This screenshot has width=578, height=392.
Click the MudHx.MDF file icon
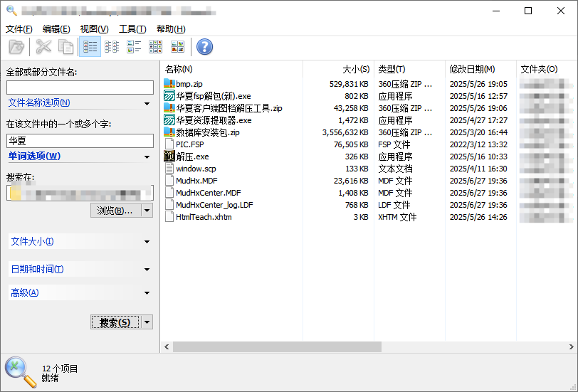click(169, 181)
